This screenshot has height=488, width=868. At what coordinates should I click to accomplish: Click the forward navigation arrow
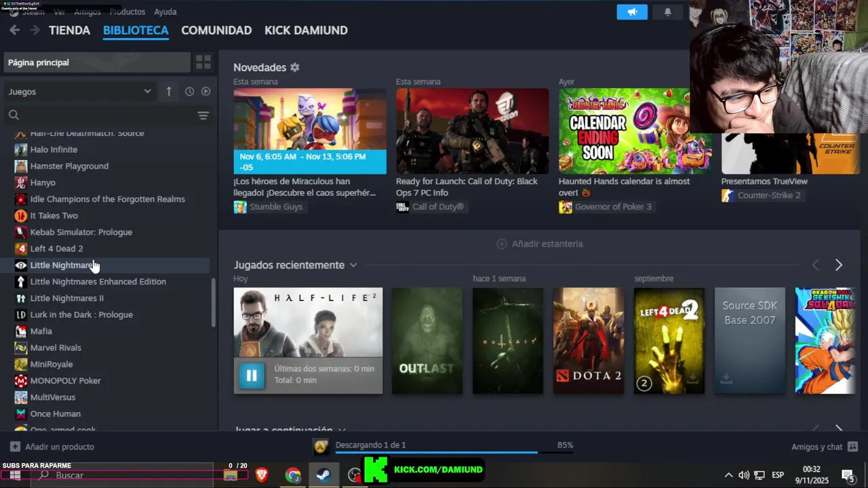click(35, 30)
